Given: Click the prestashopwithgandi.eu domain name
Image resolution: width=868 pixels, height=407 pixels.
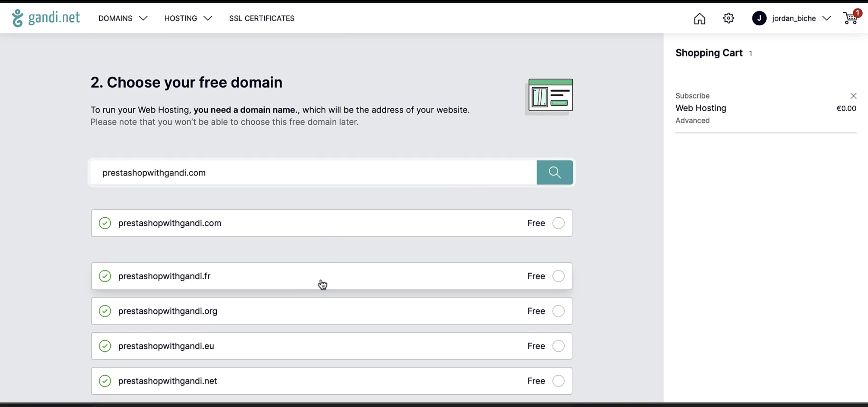Looking at the screenshot, I should coord(166,346).
